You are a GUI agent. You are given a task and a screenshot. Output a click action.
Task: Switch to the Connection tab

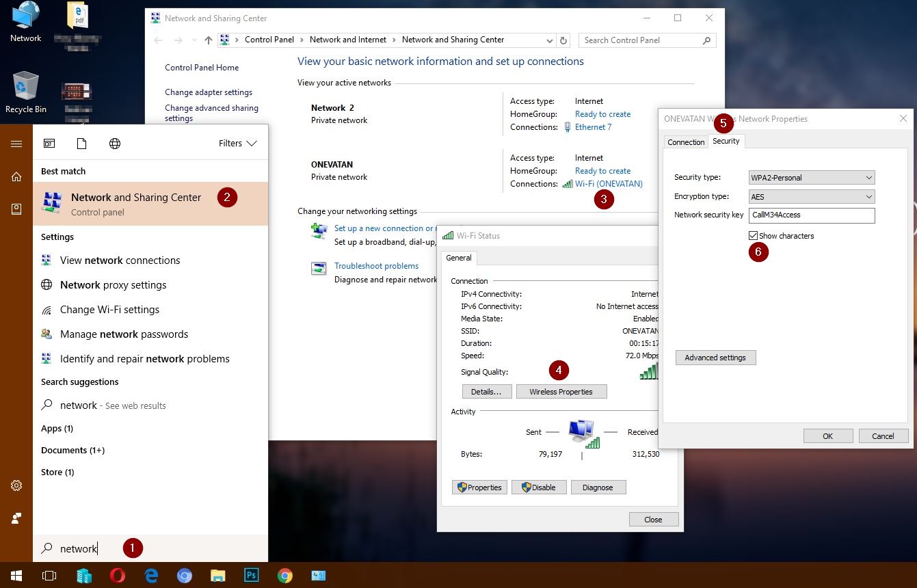(686, 142)
